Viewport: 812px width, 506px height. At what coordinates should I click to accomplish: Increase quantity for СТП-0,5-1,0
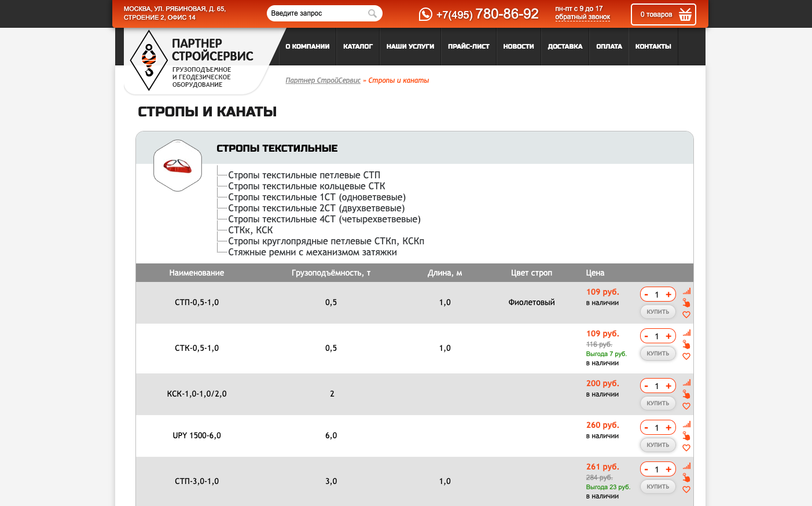[668, 295]
